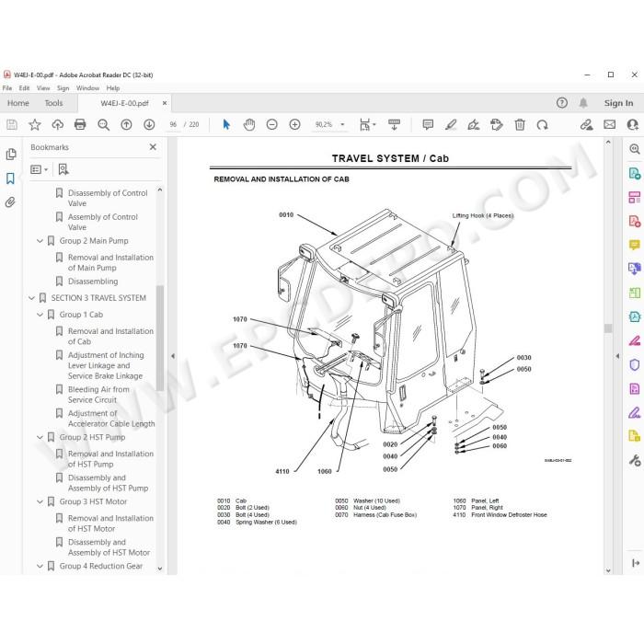Viewport: 644px width, 644px height.
Task: Add a comment with the speech bubble icon
Action: [428, 124]
